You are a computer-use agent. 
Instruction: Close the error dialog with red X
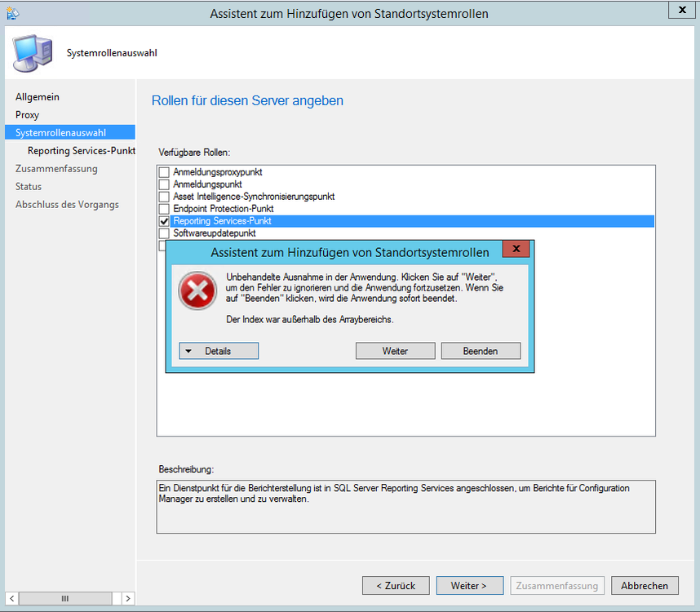pyautogui.click(x=515, y=251)
